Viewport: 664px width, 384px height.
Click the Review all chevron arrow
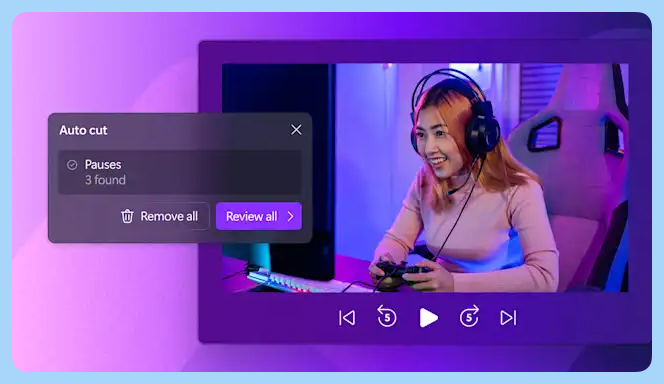click(x=290, y=216)
